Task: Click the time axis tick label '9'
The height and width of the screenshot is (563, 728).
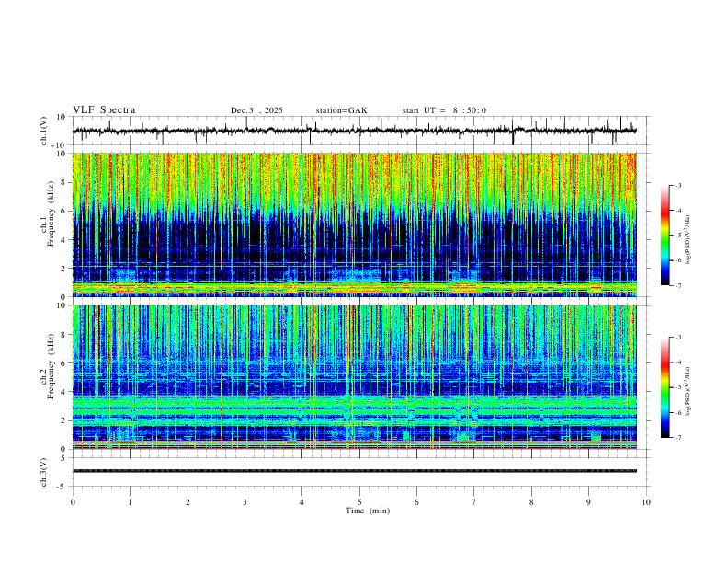Action: click(x=588, y=502)
